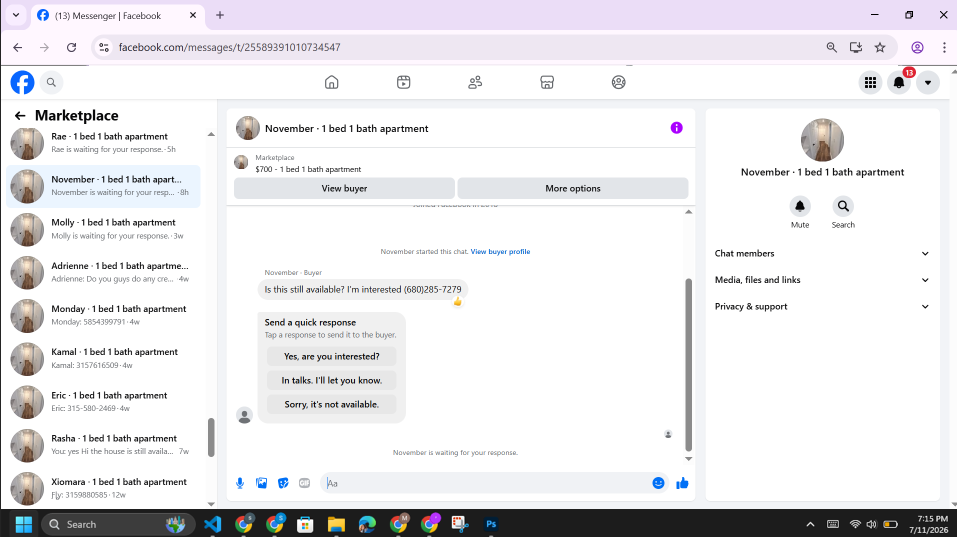Image resolution: width=957 pixels, height=537 pixels.
Task: Open the Groups icon in top navigation
Action: pyautogui.click(x=618, y=82)
